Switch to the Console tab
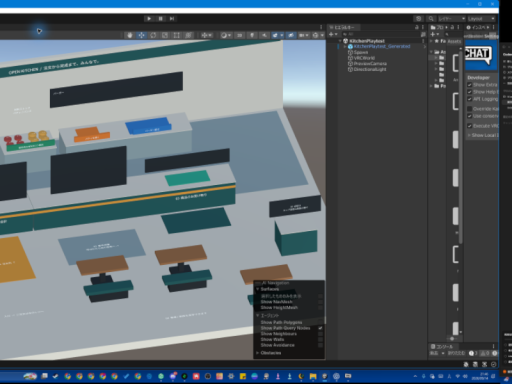The width and height of the screenshot is (512, 384). (442, 347)
